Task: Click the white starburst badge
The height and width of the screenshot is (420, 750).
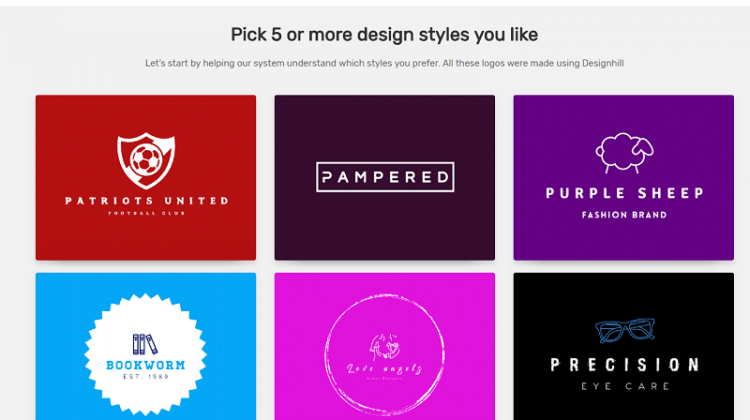Action: [x=145, y=354]
